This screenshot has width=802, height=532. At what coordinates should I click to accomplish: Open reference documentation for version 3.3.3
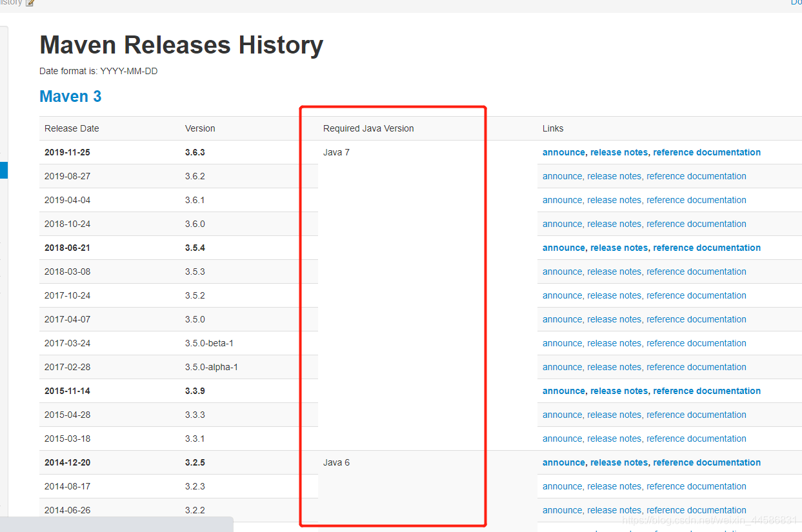point(696,415)
